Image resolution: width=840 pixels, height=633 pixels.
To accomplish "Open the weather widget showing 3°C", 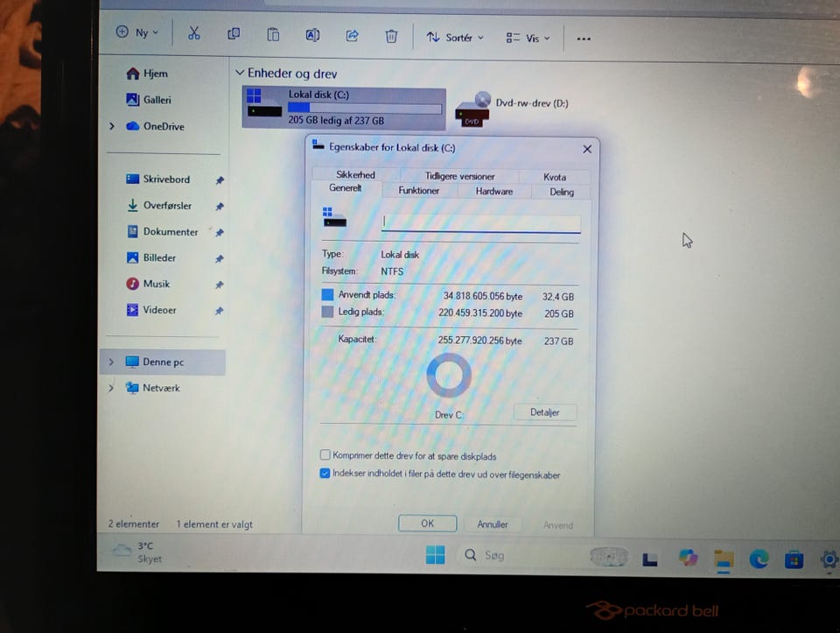I will 136,552.
